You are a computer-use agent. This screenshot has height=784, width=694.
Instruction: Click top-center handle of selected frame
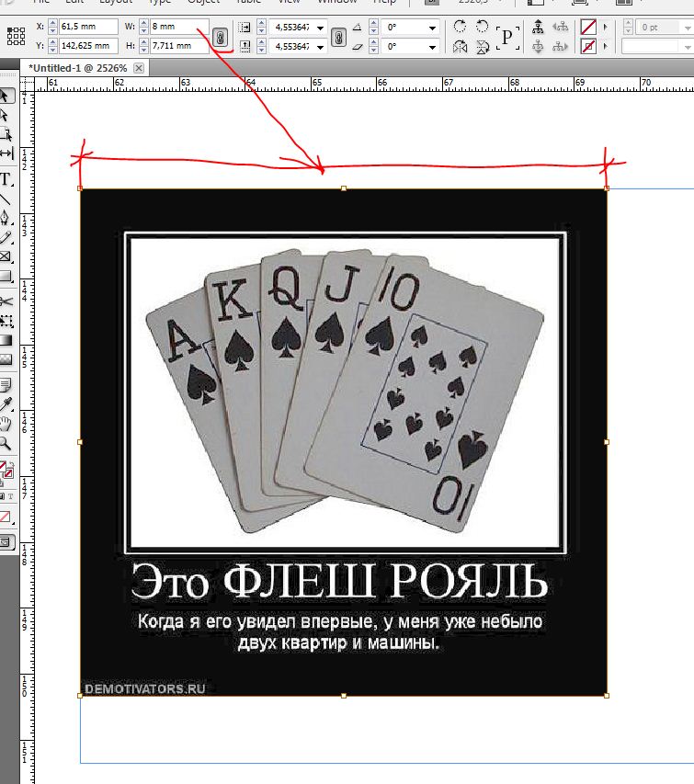click(344, 188)
